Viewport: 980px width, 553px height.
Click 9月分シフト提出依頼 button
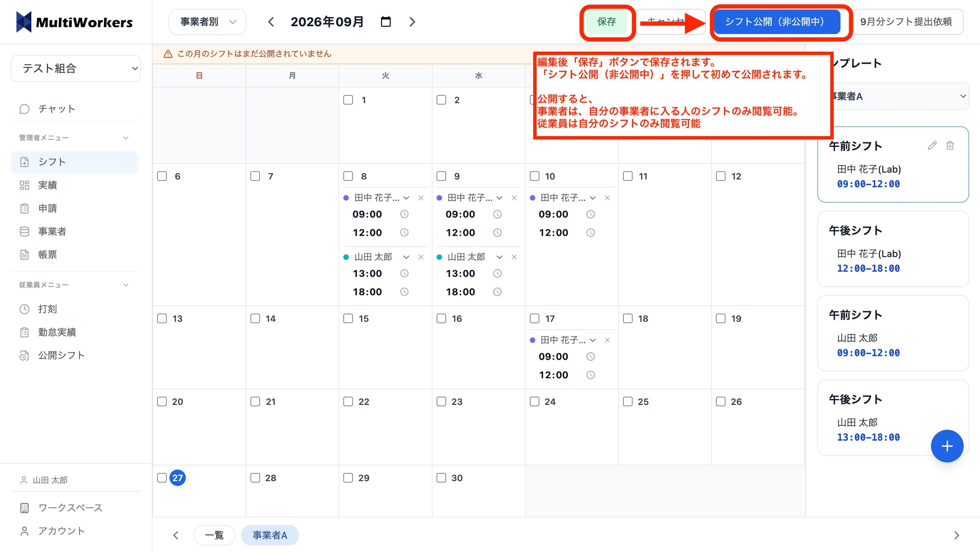(x=906, y=22)
